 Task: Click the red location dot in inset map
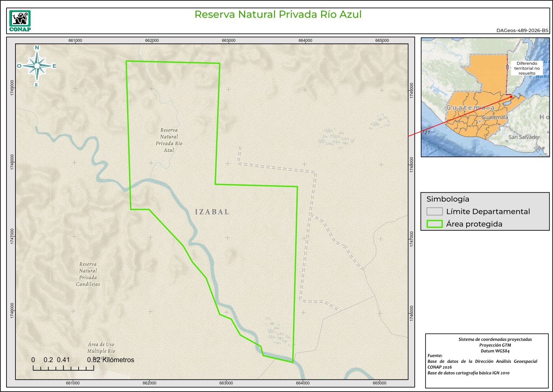coord(511,96)
